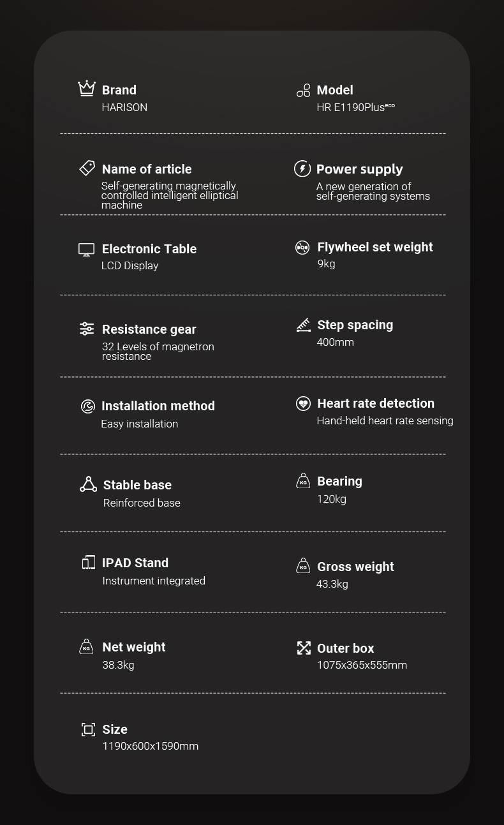Screen dimensions: 504x825
Task: Click the square frame Size icon
Action: tap(88, 729)
